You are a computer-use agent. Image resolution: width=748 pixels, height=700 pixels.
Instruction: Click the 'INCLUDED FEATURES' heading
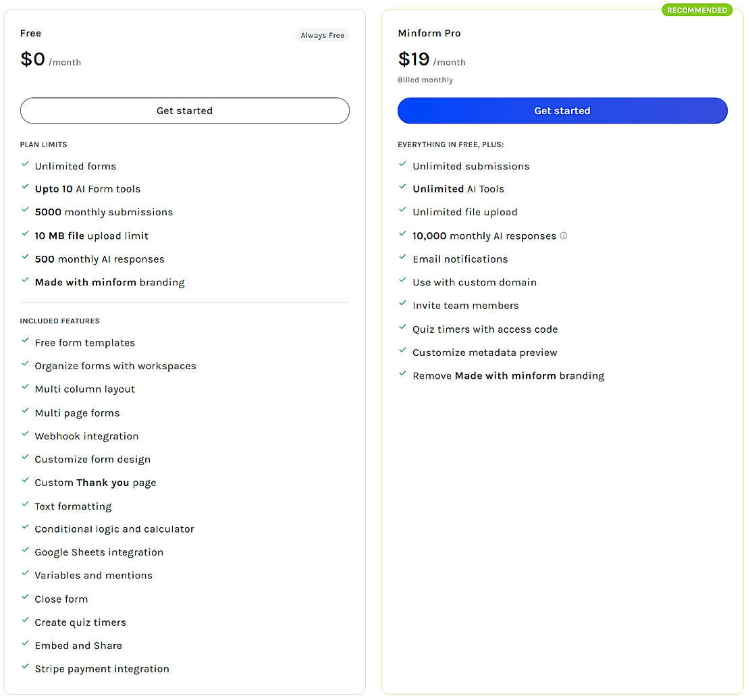coord(59,321)
